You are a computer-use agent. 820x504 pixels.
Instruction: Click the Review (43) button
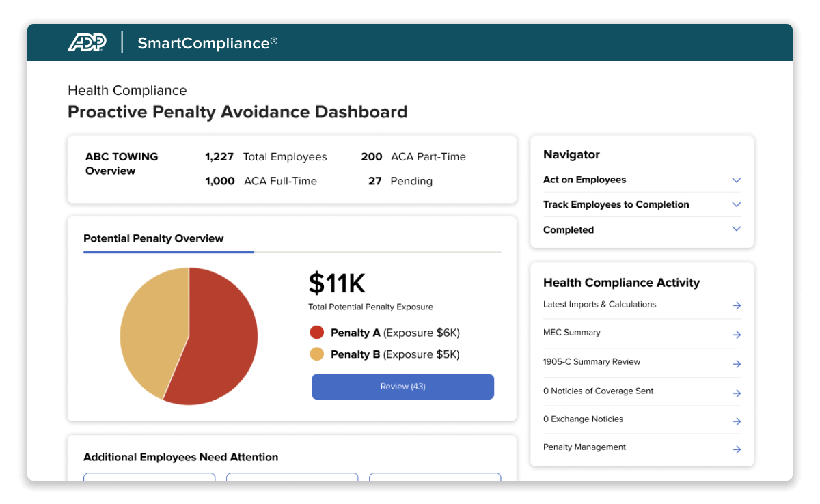tap(402, 387)
